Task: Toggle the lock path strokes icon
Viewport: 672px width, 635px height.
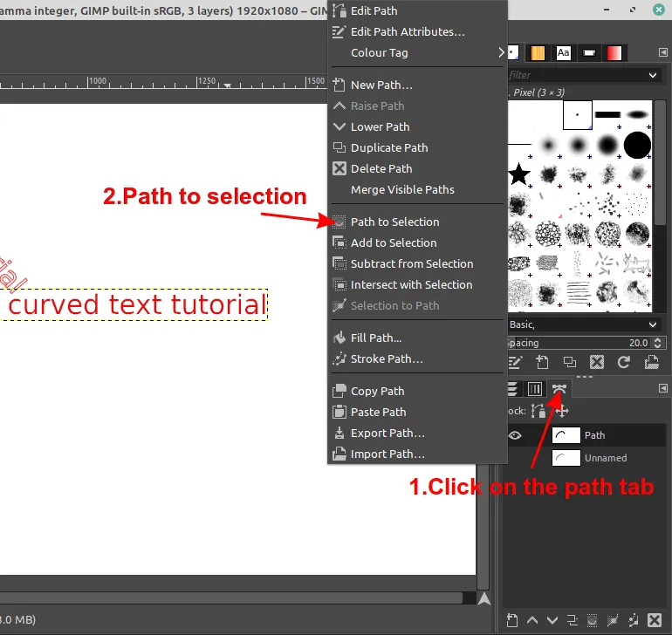Action: tap(538, 411)
